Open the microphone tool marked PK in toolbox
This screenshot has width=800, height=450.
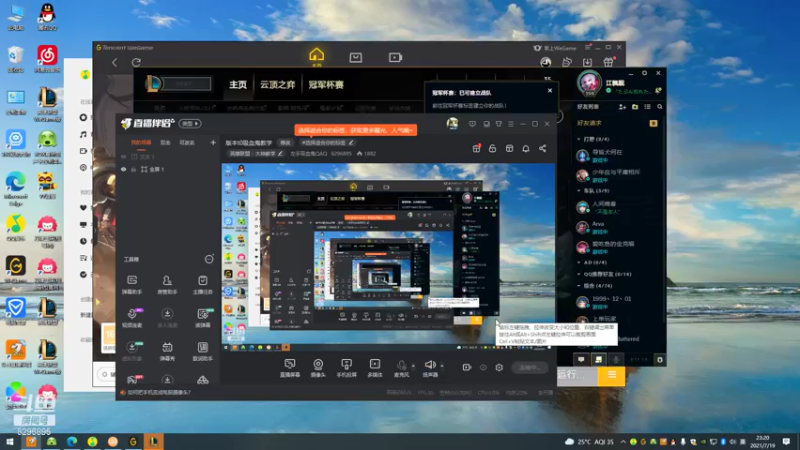132,318
